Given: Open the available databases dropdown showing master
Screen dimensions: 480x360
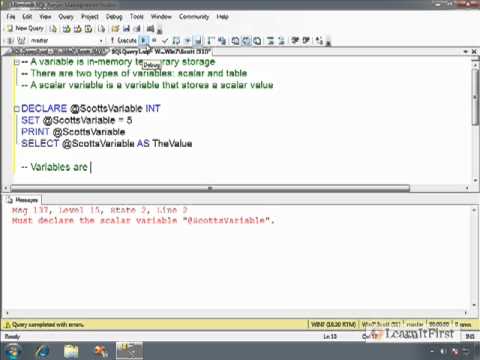Looking at the screenshot, I should [x=66, y=41].
